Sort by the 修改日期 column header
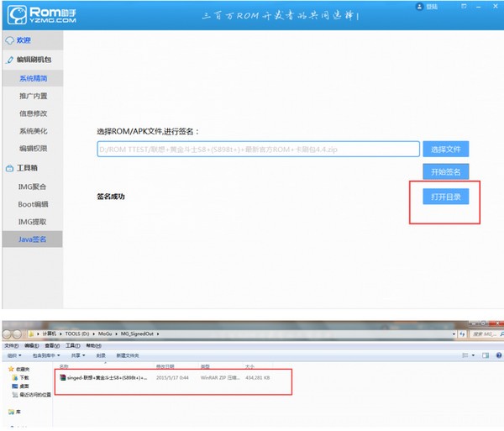504x431 pixels. pyautogui.click(x=165, y=366)
